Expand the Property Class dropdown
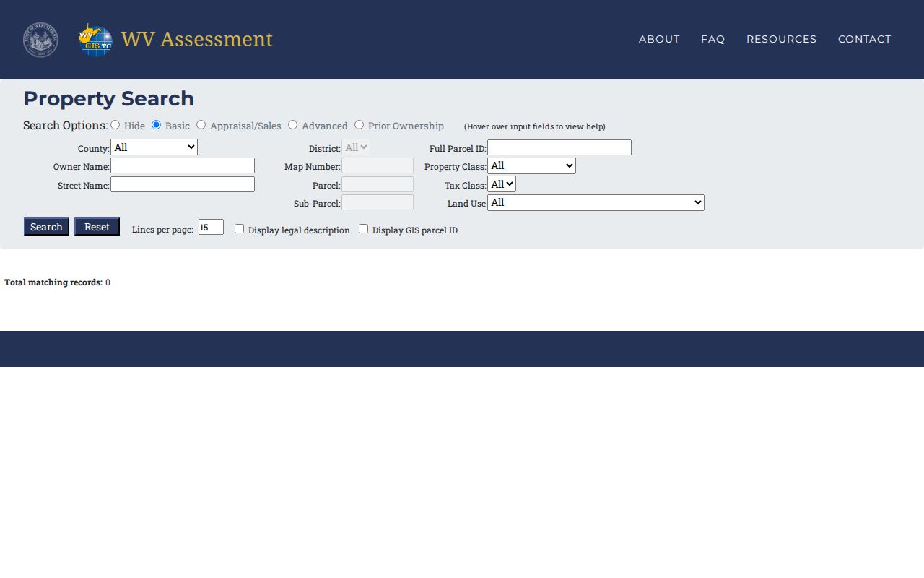924x578 pixels. [531, 166]
